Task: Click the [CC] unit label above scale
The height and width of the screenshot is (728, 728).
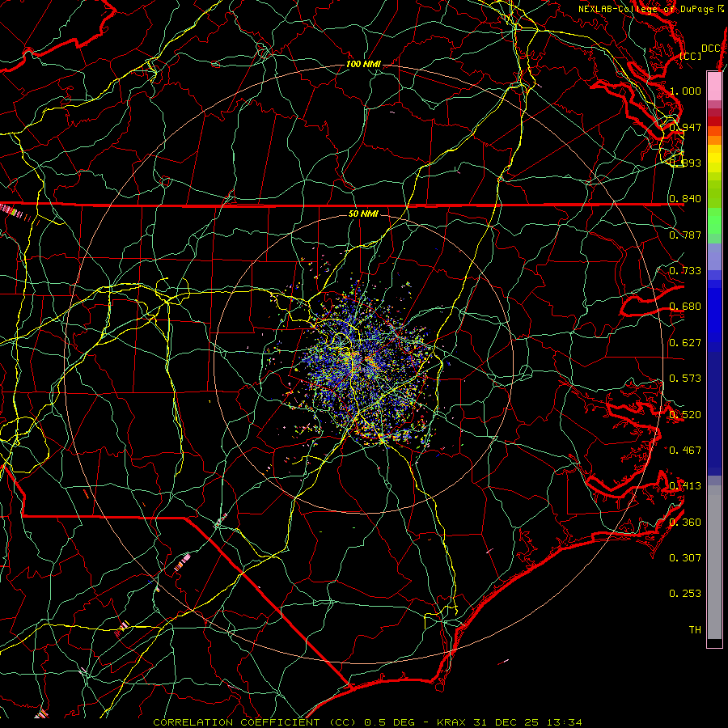Action: pyautogui.click(x=691, y=56)
